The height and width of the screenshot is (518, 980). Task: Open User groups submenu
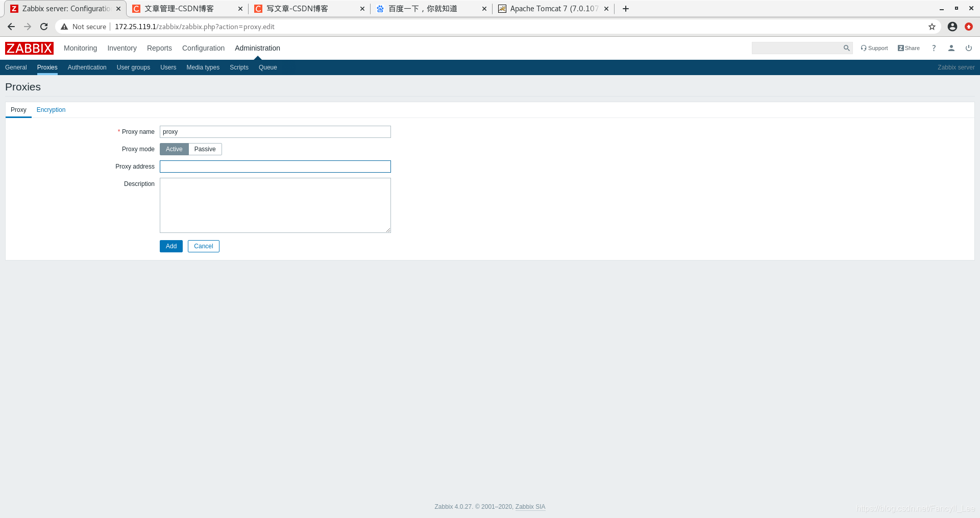133,67
